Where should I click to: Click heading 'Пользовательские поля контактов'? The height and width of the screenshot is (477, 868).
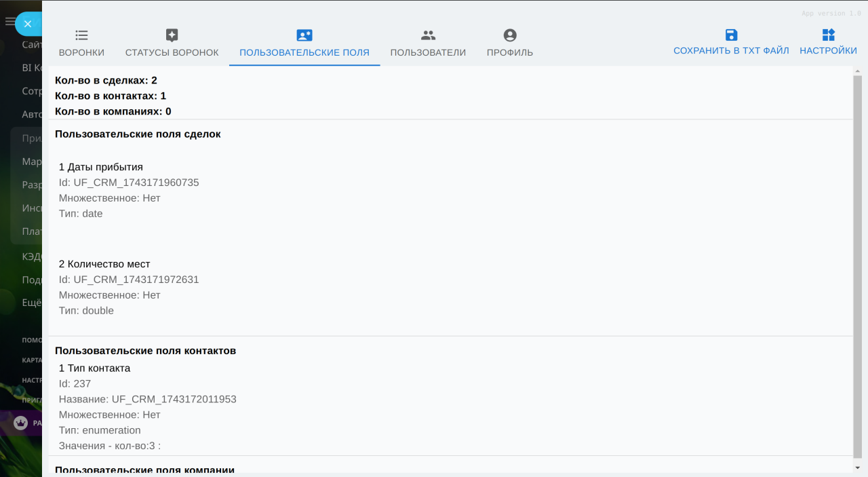[x=145, y=351]
